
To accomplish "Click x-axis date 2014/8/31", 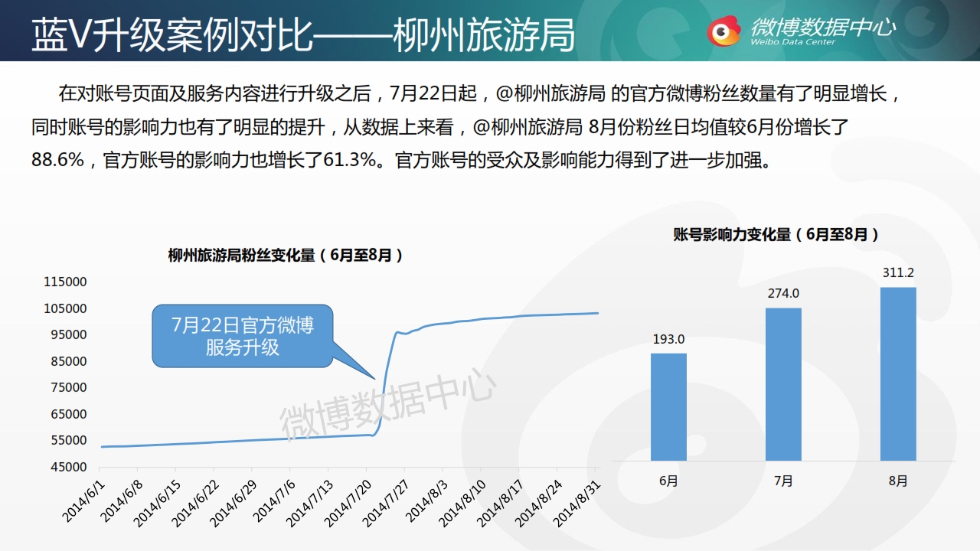I will click(x=576, y=504).
